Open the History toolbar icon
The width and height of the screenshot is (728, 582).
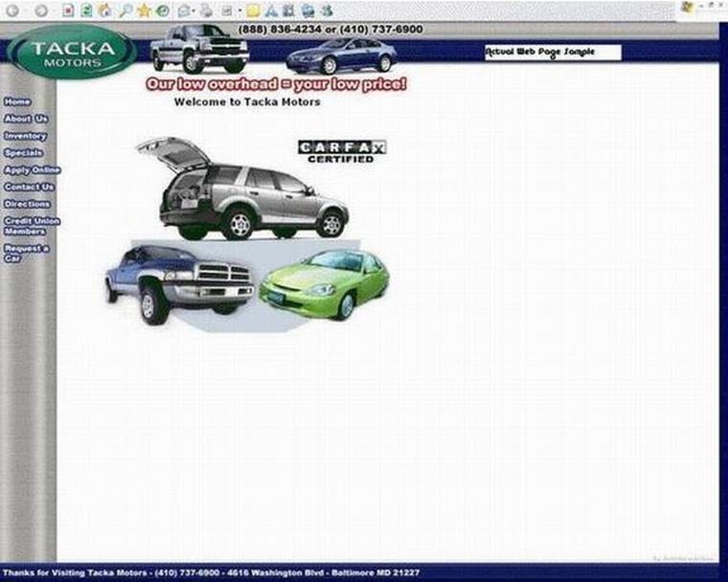163,11
